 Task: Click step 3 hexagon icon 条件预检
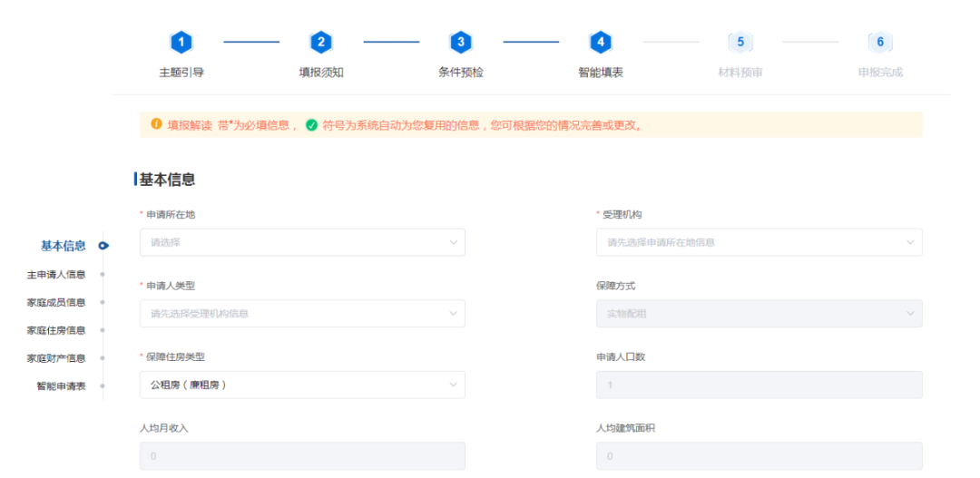click(x=461, y=43)
